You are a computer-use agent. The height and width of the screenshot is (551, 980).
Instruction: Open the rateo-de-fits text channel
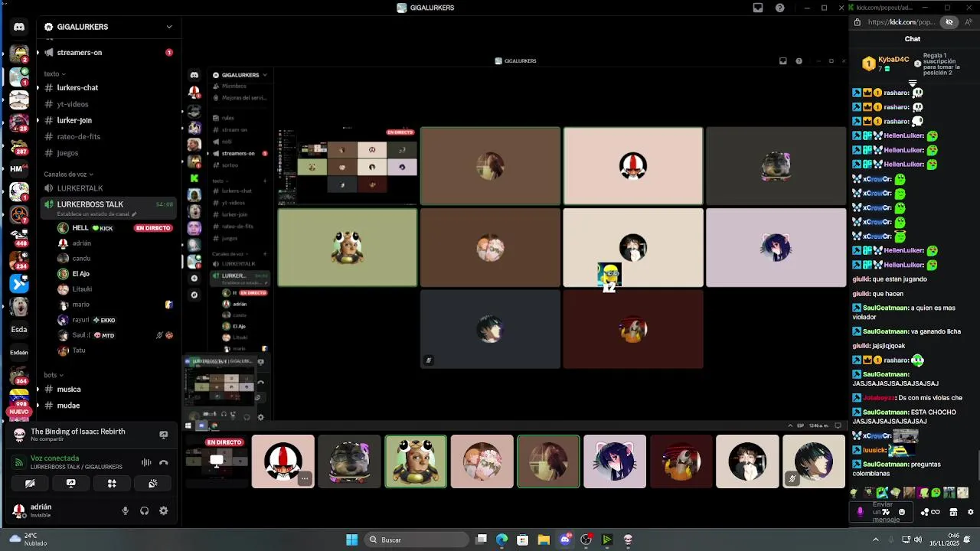click(106, 137)
